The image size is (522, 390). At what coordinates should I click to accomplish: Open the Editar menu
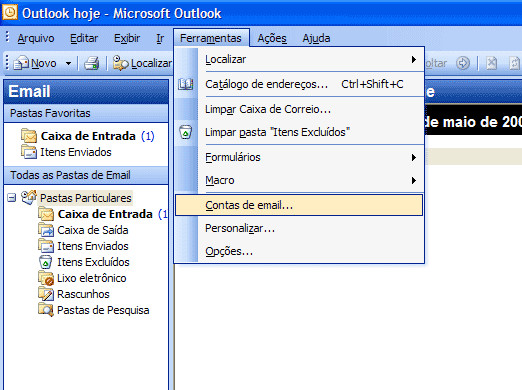click(84, 38)
